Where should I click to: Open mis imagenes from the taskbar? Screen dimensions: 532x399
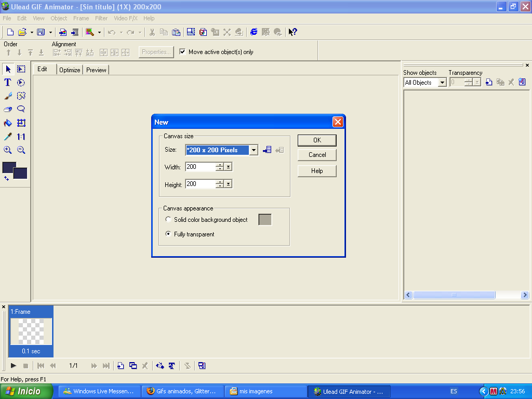265,391
